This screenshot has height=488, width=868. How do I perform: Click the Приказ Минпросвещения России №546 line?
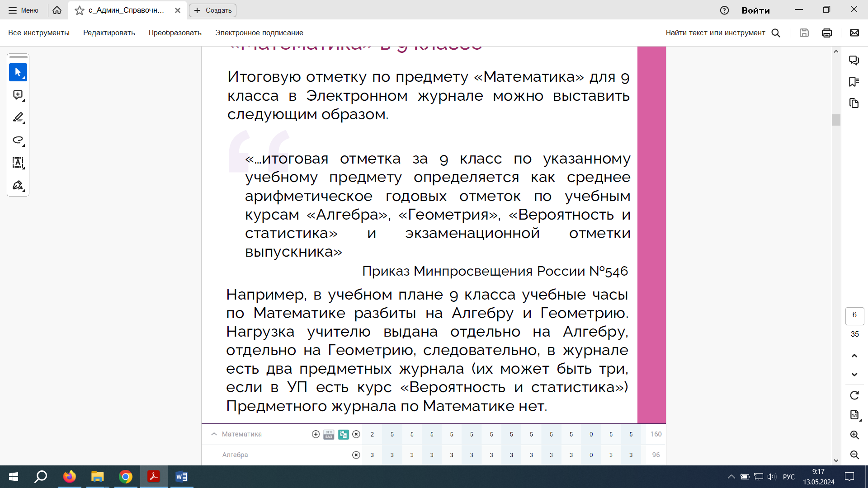(x=495, y=271)
